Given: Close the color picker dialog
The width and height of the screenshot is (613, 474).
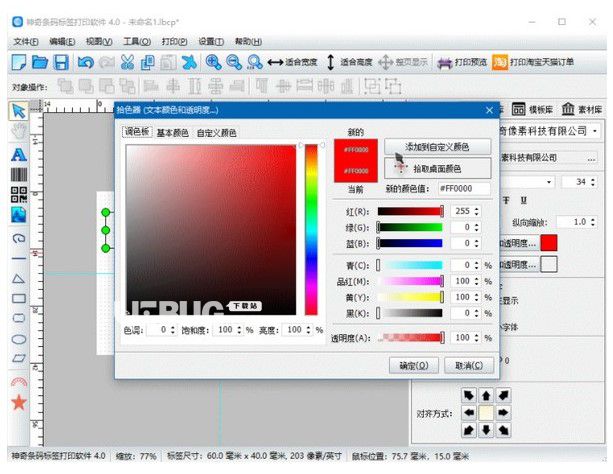Looking at the screenshot, I should coord(489,110).
